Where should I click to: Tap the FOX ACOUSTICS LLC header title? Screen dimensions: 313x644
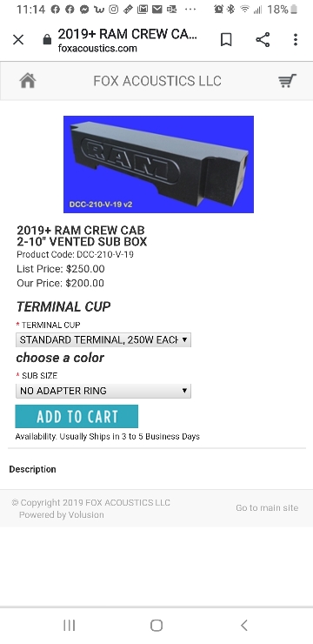coord(157,81)
